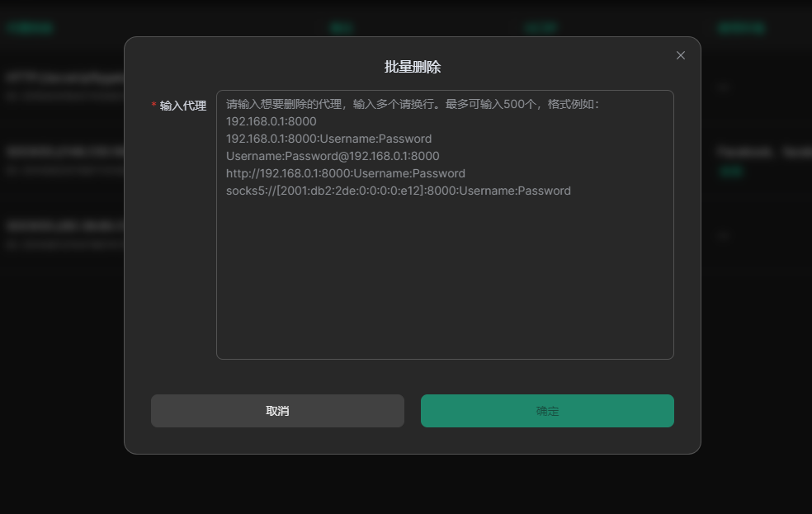812x514 pixels.
Task: Click the socks5:// IPv6 example line
Action: [x=398, y=191]
